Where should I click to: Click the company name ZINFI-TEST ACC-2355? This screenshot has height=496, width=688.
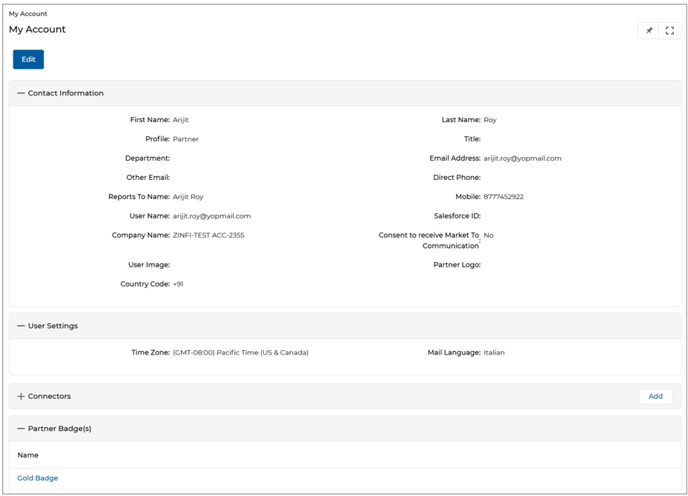click(208, 235)
